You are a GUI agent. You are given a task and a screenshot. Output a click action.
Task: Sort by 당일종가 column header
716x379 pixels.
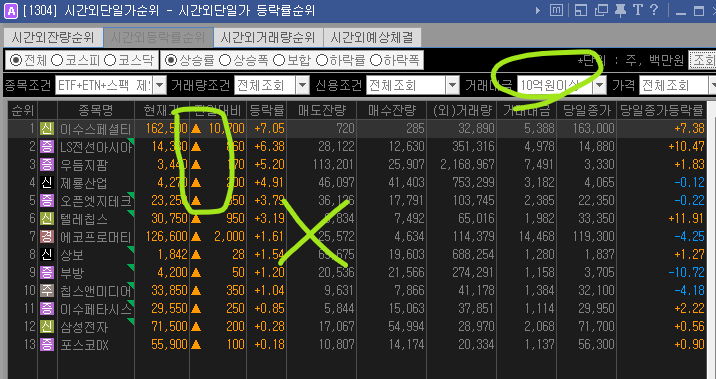coord(586,111)
